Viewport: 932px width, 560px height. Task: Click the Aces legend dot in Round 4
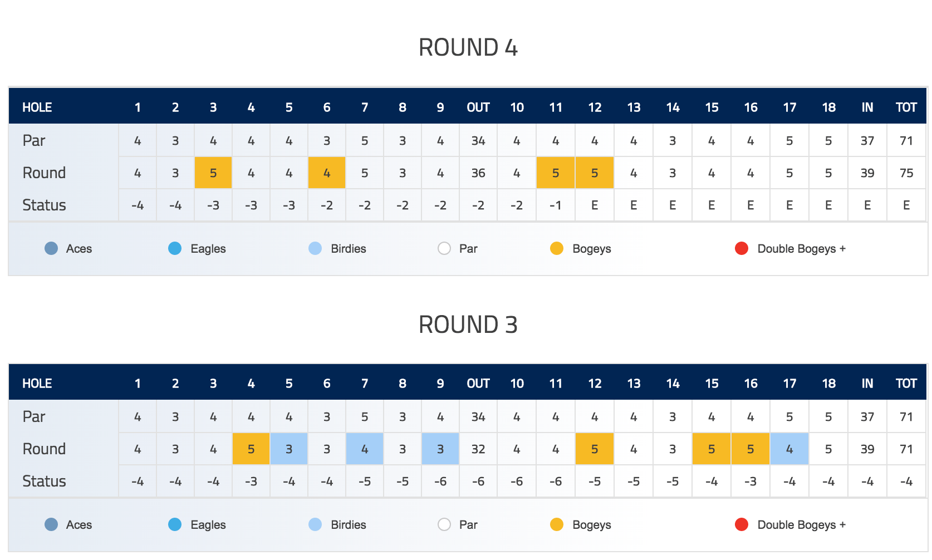tap(51, 248)
